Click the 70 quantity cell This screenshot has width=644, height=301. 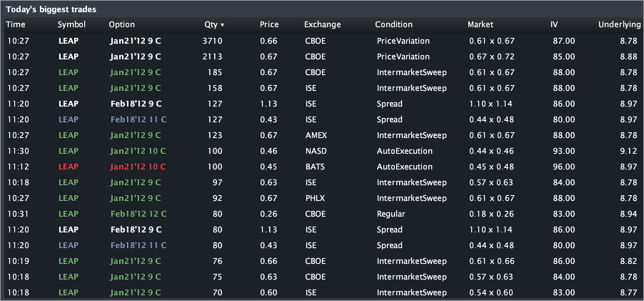(217, 292)
